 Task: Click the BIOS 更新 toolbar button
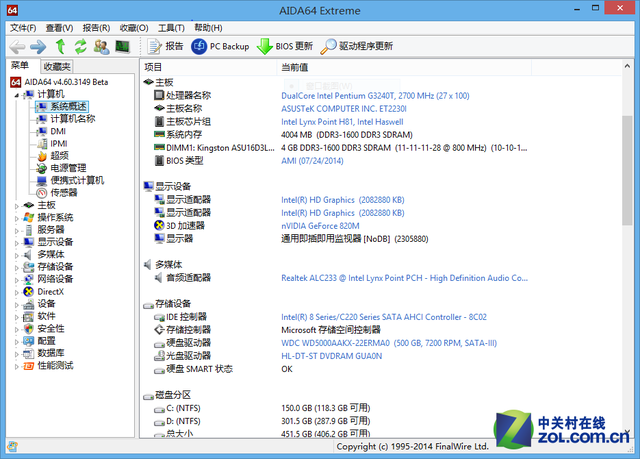click(x=285, y=46)
